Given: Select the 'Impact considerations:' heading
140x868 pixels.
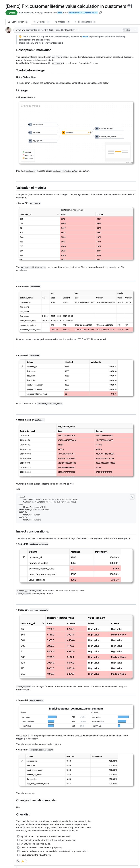Looking at the screenshot, I should [x=32, y=531].
